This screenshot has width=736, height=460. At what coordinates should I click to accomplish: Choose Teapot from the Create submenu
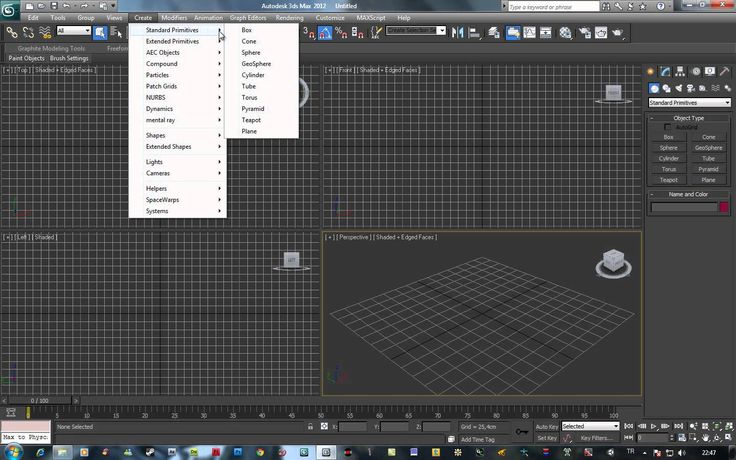[x=251, y=120]
